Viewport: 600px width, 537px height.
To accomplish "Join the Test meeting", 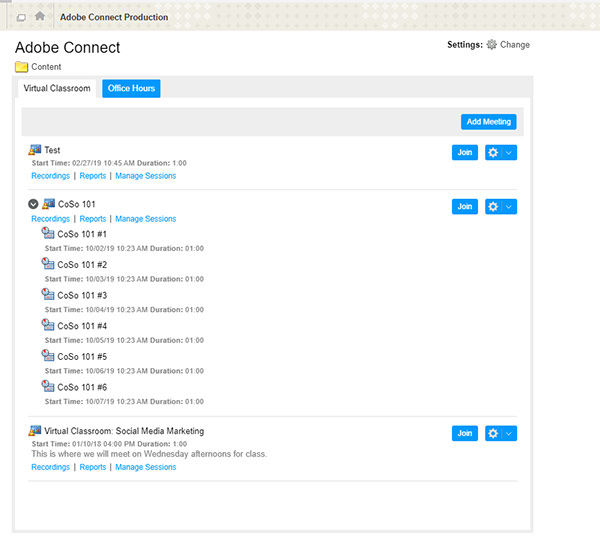I will pos(465,152).
